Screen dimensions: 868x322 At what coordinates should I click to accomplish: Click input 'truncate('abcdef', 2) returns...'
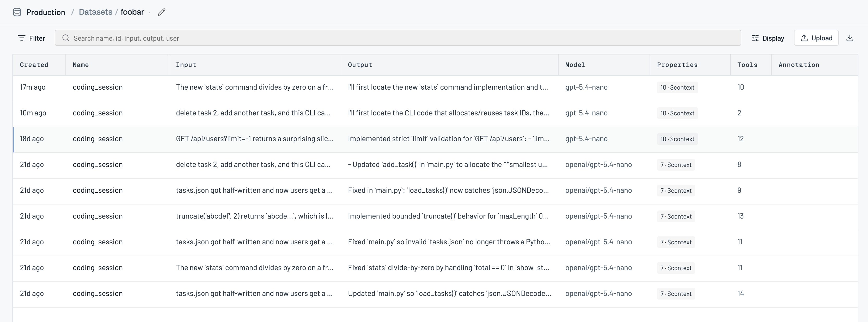coord(254,216)
